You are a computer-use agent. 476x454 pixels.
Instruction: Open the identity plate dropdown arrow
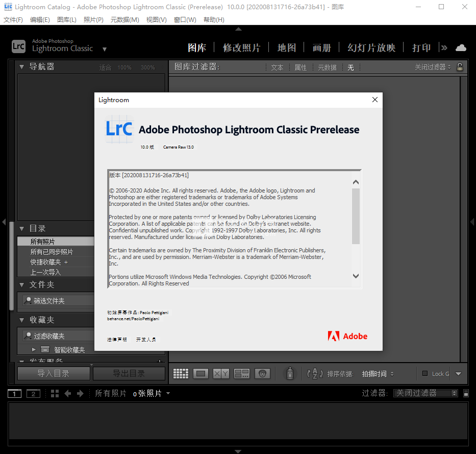105,49
